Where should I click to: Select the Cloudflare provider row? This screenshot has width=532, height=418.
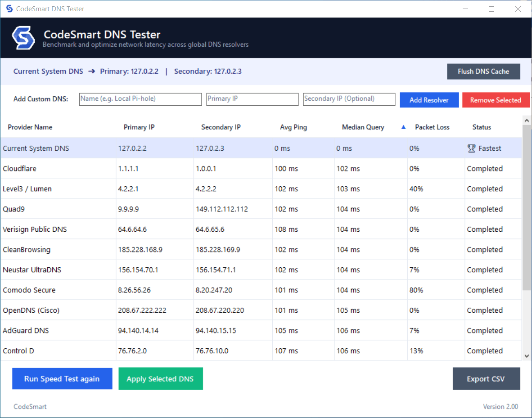(261, 169)
